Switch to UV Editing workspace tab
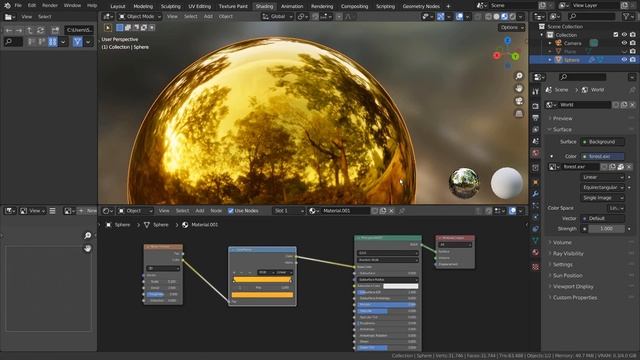The height and width of the screenshot is (360, 640). pos(200,6)
